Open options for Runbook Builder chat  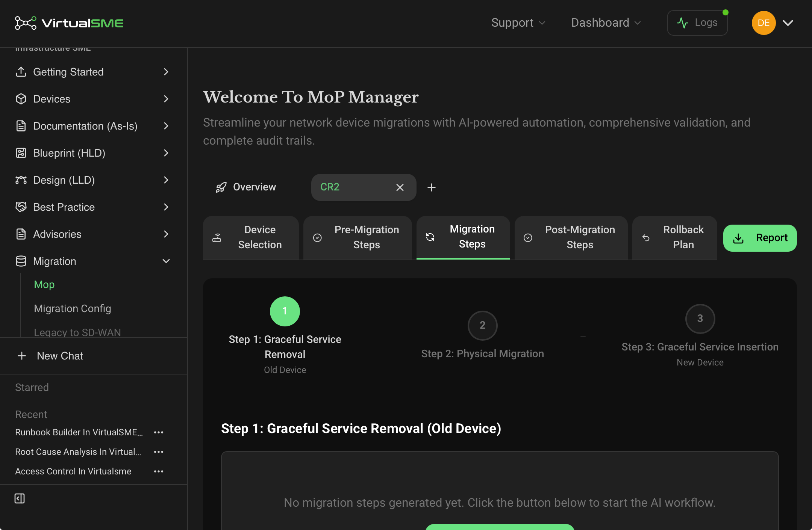click(159, 432)
